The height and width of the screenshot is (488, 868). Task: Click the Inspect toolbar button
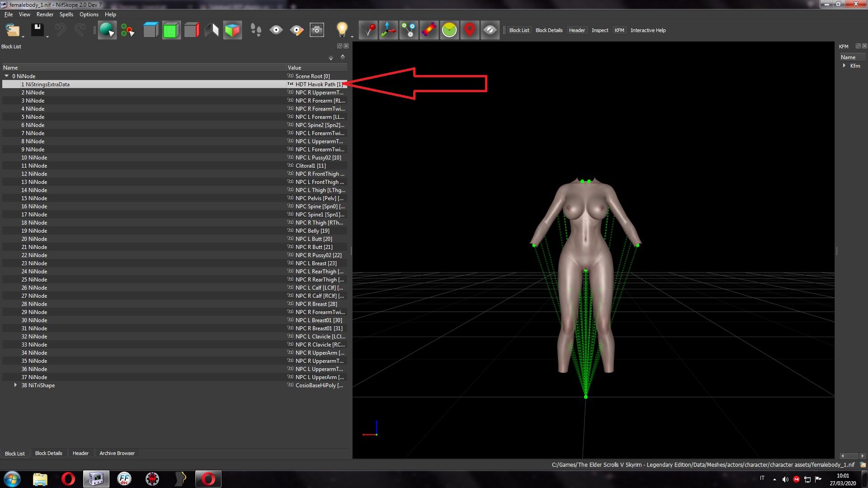point(600,30)
